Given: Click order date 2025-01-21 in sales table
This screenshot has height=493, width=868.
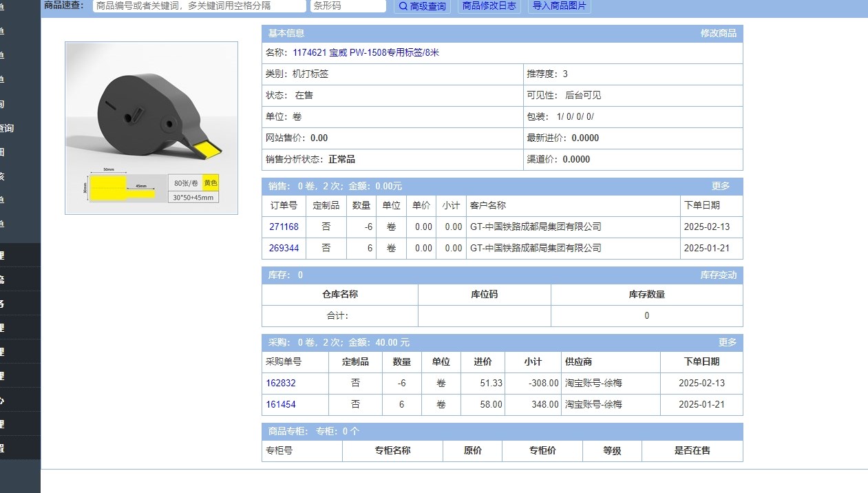Looking at the screenshot, I should 707,248.
